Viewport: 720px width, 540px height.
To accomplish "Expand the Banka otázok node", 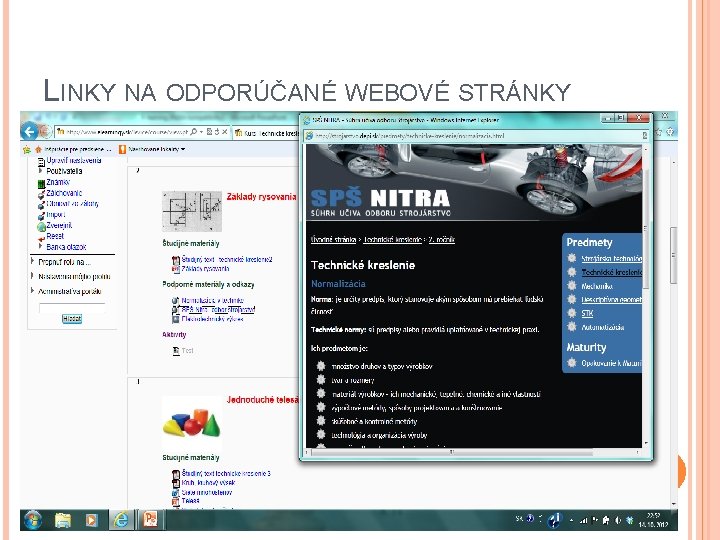I will coord(40,247).
